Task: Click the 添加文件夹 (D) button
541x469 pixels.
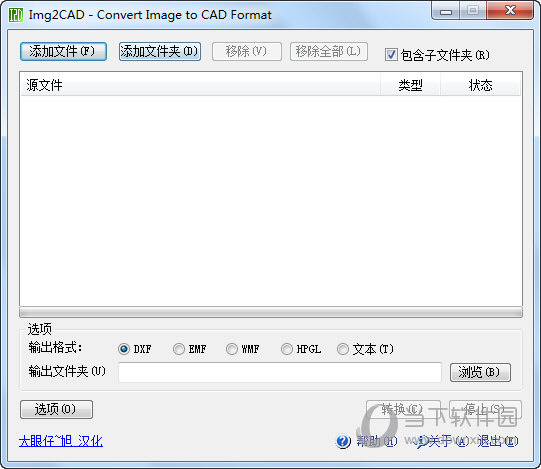Action: pos(160,51)
